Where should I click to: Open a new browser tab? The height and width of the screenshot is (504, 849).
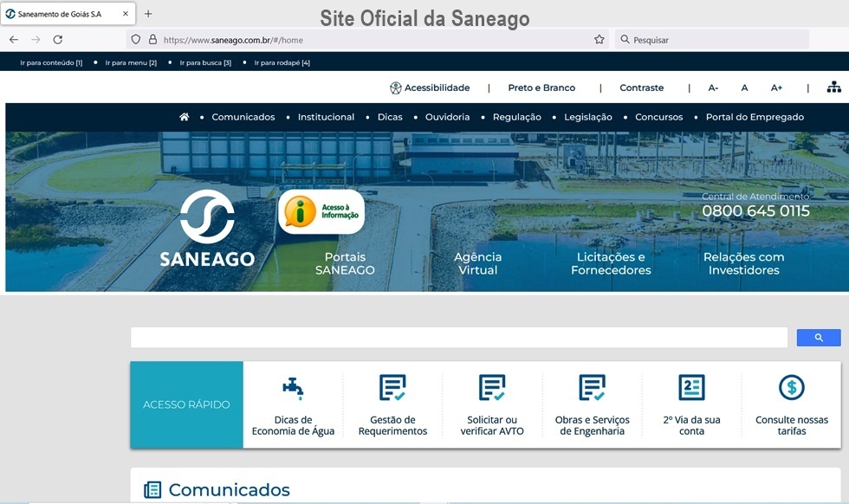[x=148, y=14]
